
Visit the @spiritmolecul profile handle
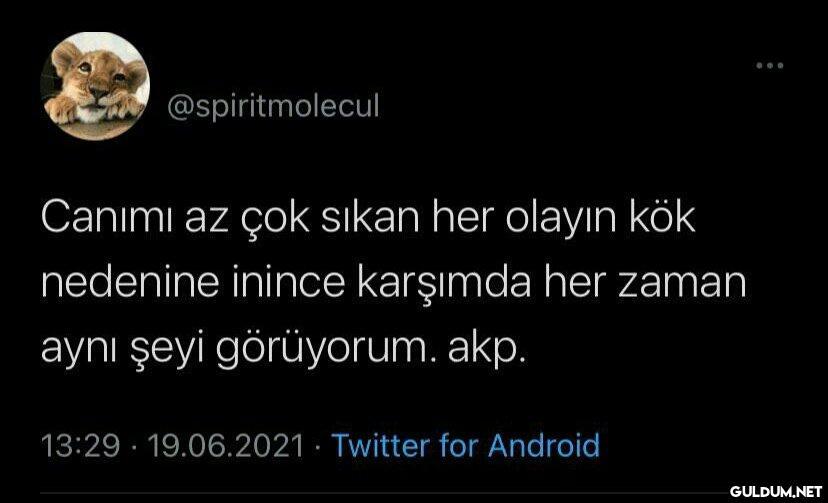click(x=273, y=107)
